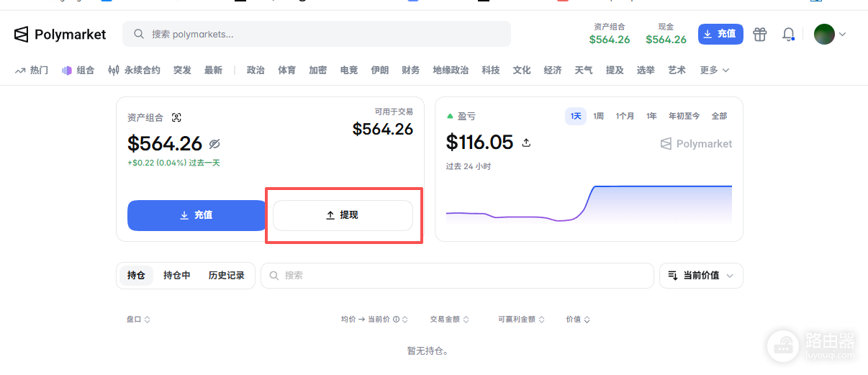The height and width of the screenshot is (375, 868).
Task: Click header 现金 $564.26 balance
Action: click(x=666, y=34)
